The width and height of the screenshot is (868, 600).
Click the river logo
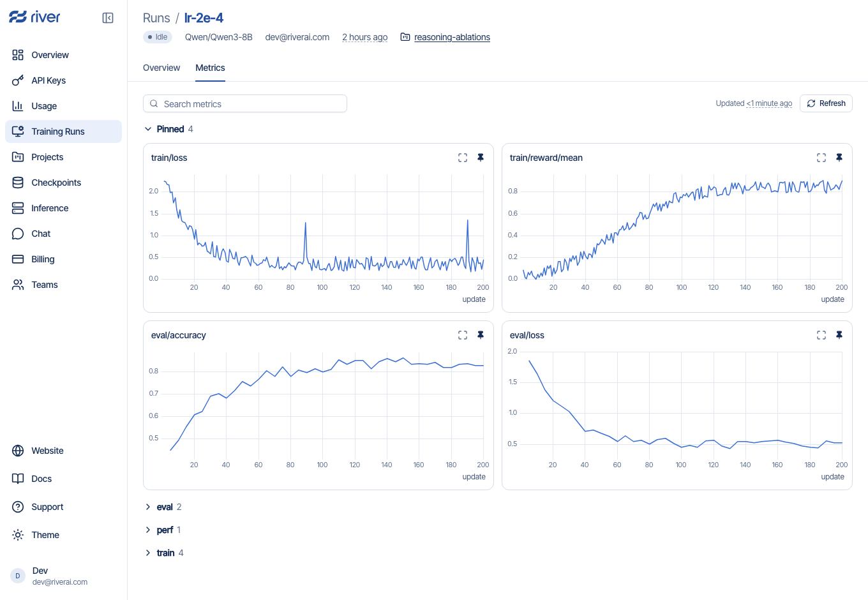coord(34,17)
